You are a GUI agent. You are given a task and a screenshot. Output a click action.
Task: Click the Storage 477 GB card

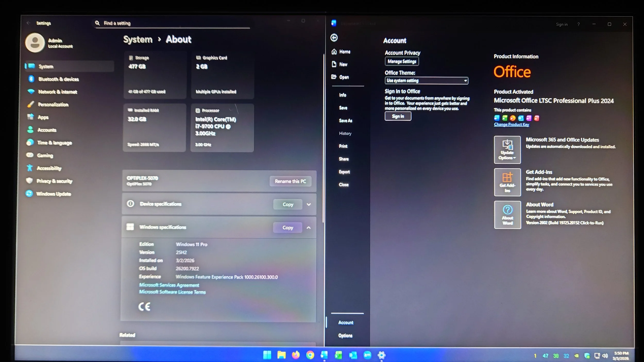click(x=155, y=75)
